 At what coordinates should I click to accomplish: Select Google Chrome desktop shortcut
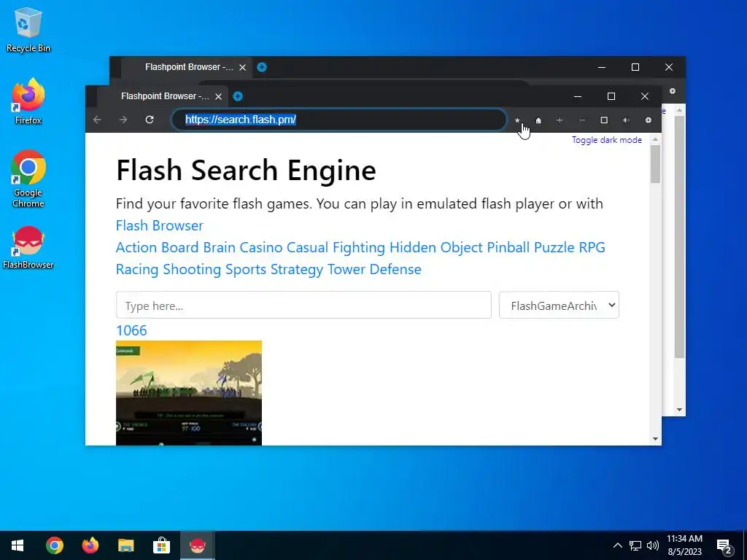pos(28,179)
